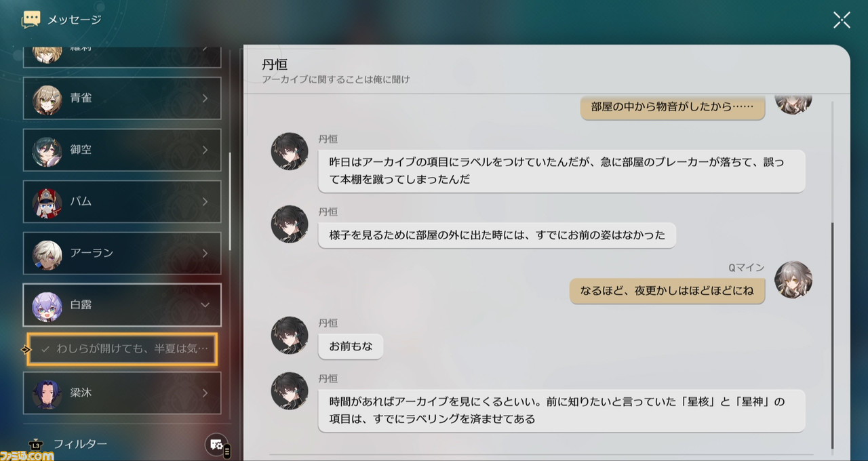Expand the 青雀 contact chevron
The height and width of the screenshot is (461, 868).
205,98
